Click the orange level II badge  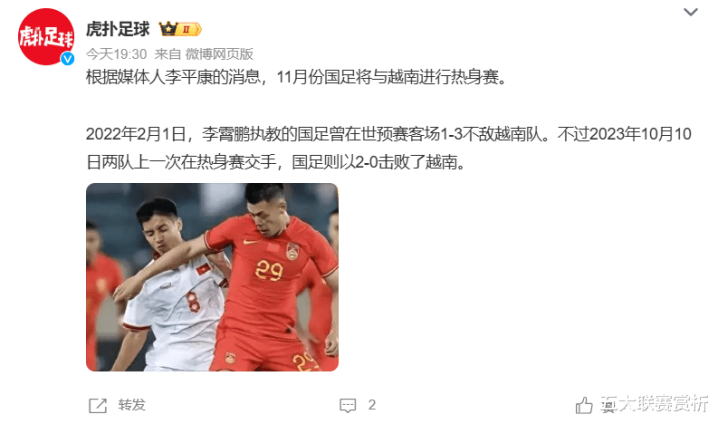pos(190,29)
